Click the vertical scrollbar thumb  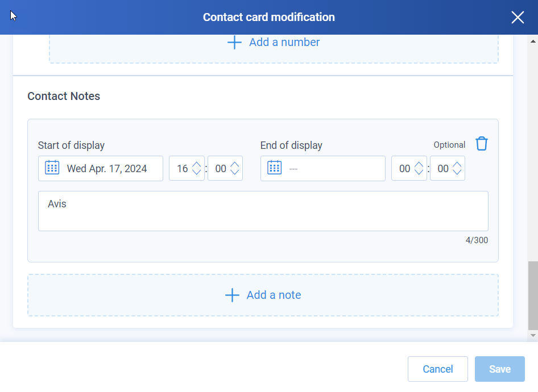[533, 295]
